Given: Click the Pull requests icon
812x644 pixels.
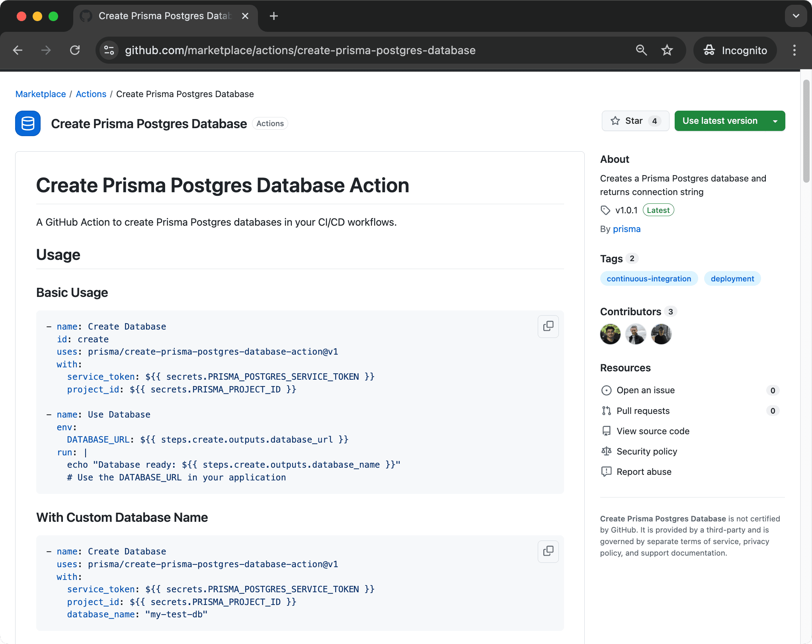Looking at the screenshot, I should tap(606, 411).
